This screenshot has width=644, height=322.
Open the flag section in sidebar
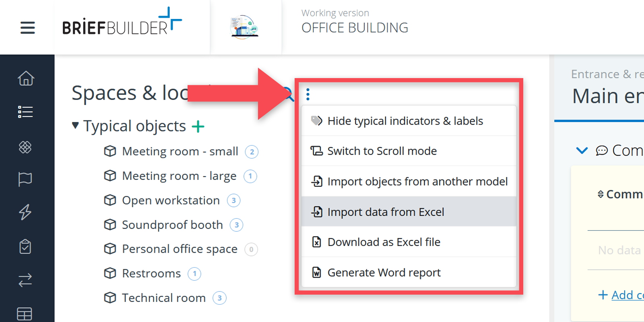click(x=25, y=179)
